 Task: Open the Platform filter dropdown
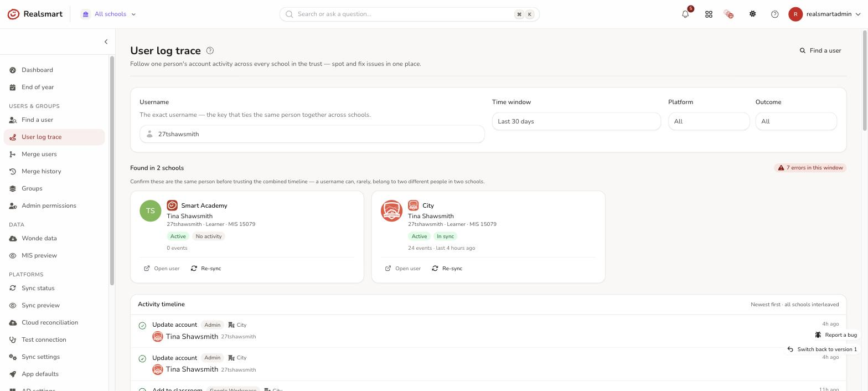point(709,121)
